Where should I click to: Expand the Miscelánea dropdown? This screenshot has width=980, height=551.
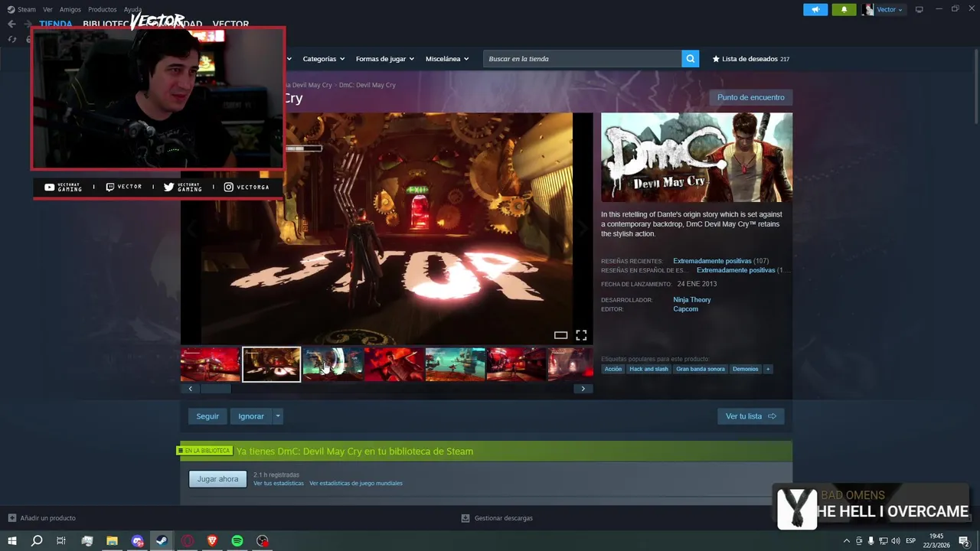pyautogui.click(x=447, y=59)
